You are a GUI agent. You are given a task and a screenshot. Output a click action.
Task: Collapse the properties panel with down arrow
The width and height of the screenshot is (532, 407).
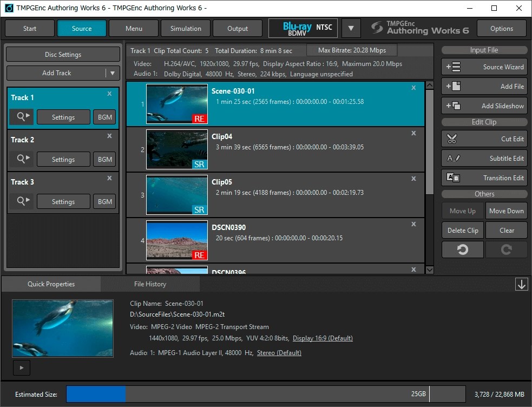pyautogui.click(x=521, y=285)
